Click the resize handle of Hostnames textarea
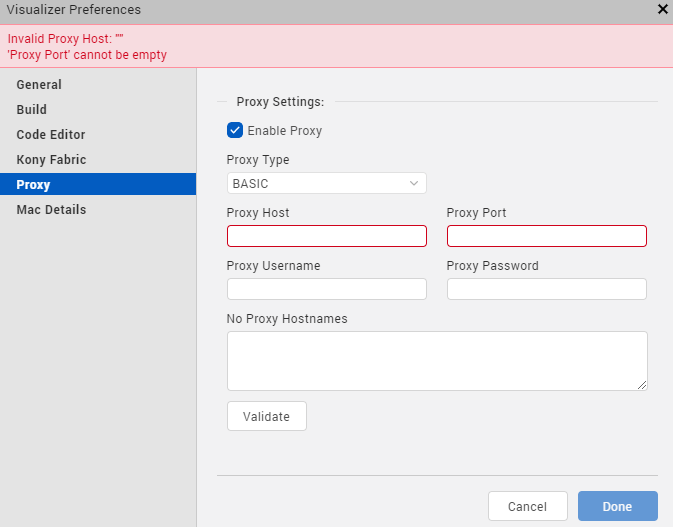This screenshot has height=527, width=673. click(x=642, y=385)
